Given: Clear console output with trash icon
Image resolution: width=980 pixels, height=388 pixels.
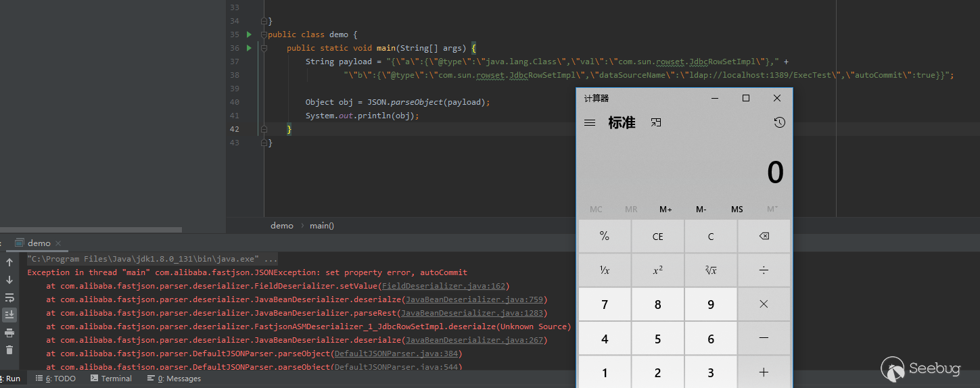Looking at the screenshot, I should click(x=9, y=349).
